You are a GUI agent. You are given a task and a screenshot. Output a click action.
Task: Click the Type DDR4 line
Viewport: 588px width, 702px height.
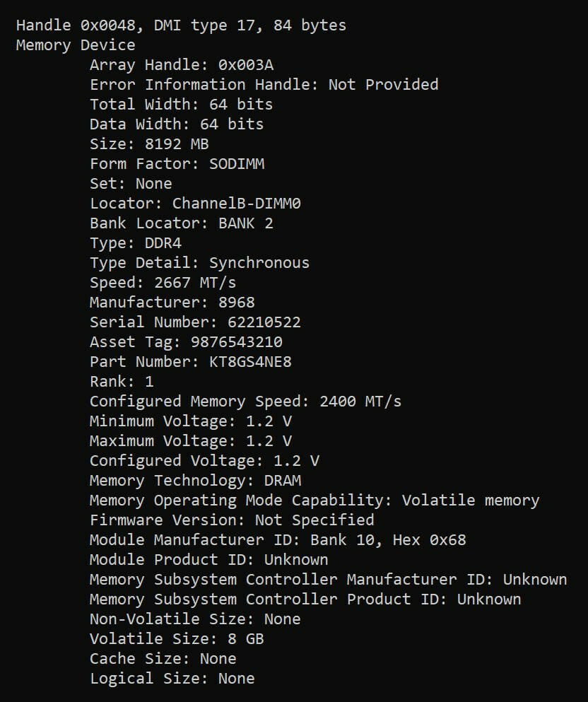tap(136, 243)
